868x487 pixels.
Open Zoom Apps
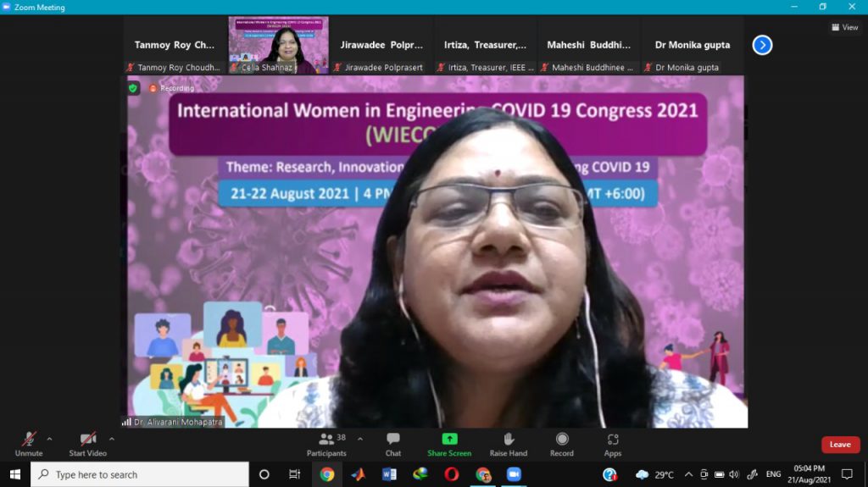(x=612, y=445)
